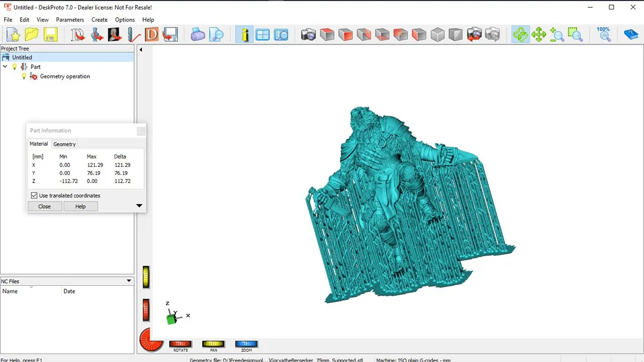
Task: Save the project with the yellow floppy icon
Action: (x=51, y=35)
